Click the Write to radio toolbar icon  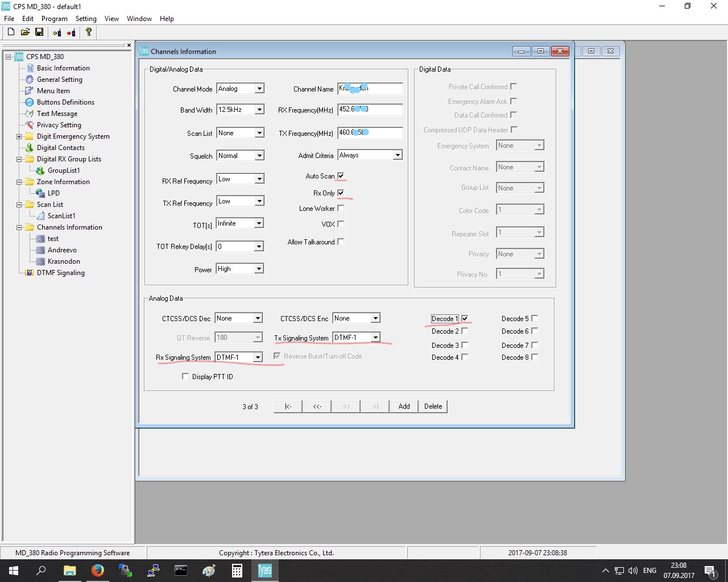tap(71, 33)
